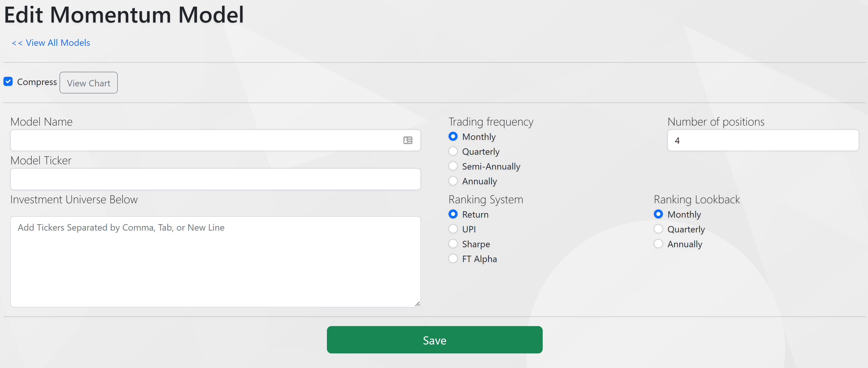Pick Sharpe ranking system
The image size is (868, 368).
tap(453, 244)
